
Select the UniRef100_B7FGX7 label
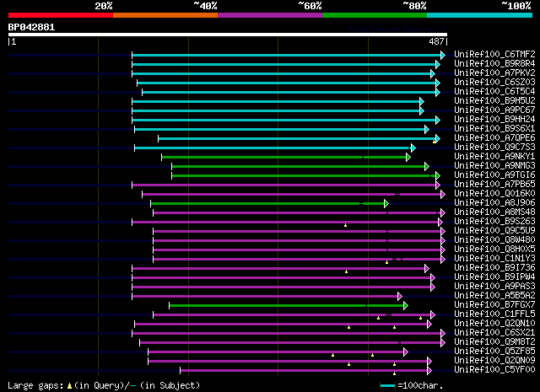click(494, 305)
